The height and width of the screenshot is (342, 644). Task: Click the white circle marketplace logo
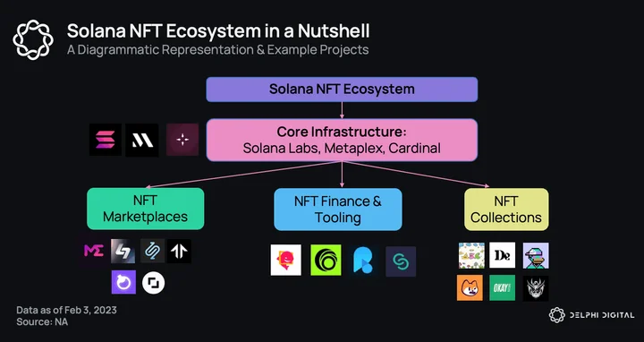click(154, 283)
